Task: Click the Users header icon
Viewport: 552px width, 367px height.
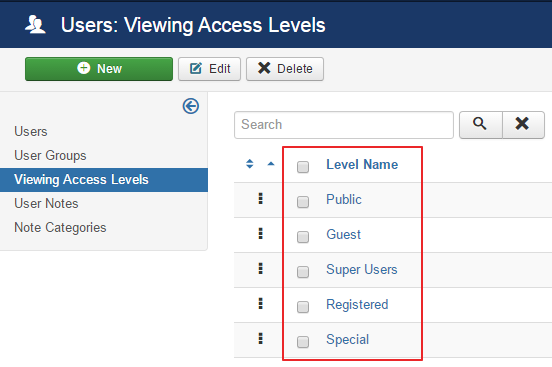Action: (x=35, y=25)
